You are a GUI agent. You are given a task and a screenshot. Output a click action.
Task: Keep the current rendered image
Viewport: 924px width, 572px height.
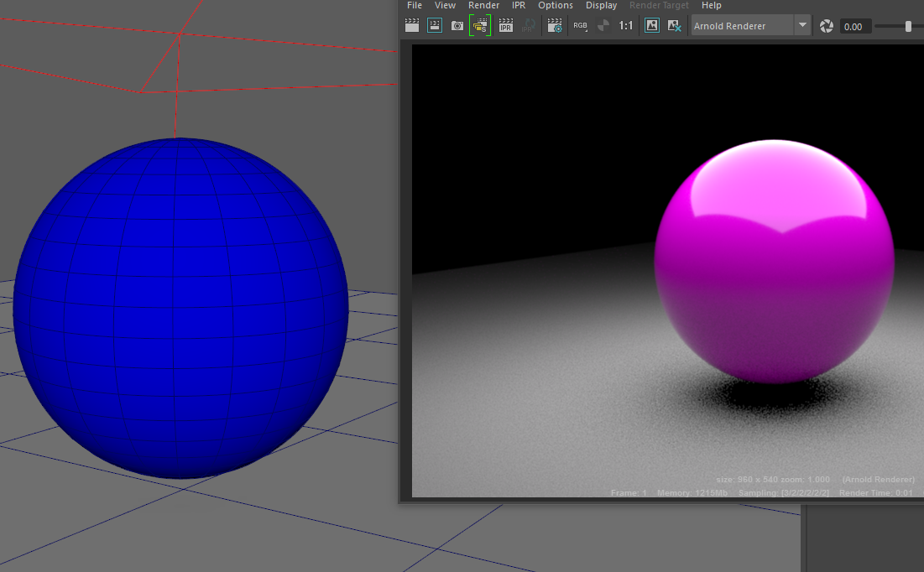point(652,25)
